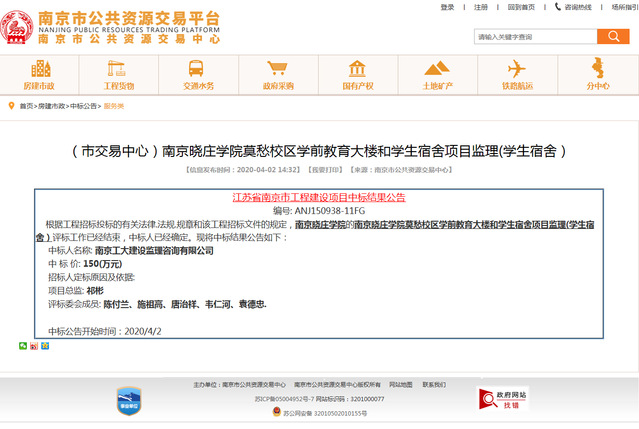Share via the green WeChat icon
639x429 pixels.
[x=23, y=346]
